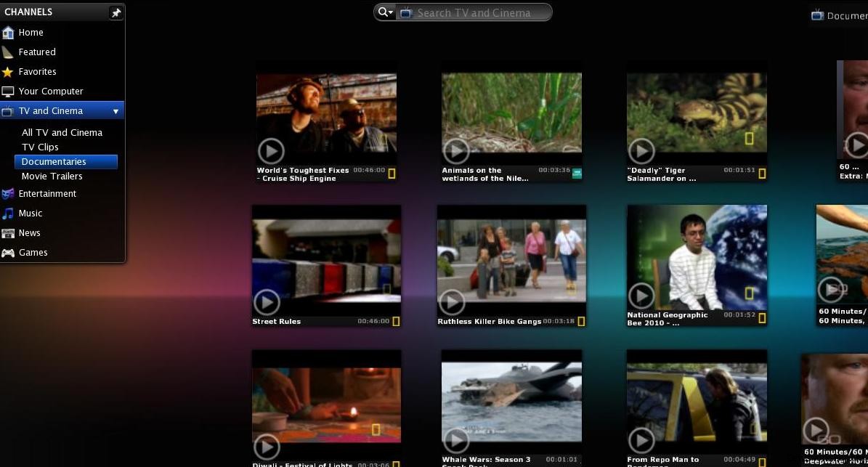Image resolution: width=868 pixels, height=467 pixels.
Task: Open the Games controller icon
Action: (8, 253)
